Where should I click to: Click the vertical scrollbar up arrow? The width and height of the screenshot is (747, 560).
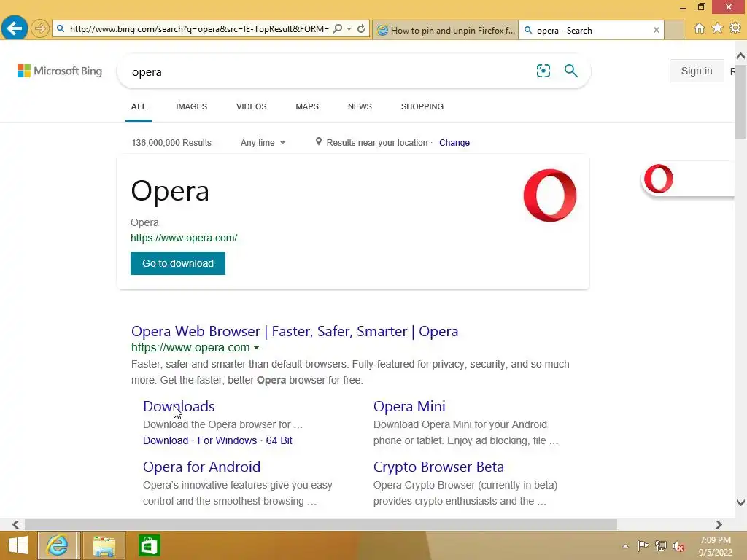tap(740, 56)
